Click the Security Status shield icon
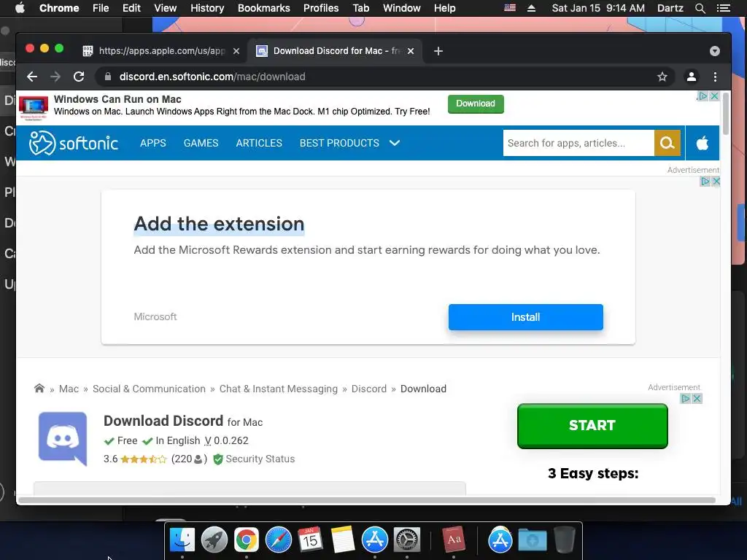The height and width of the screenshot is (560, 747). pos(217,459)
